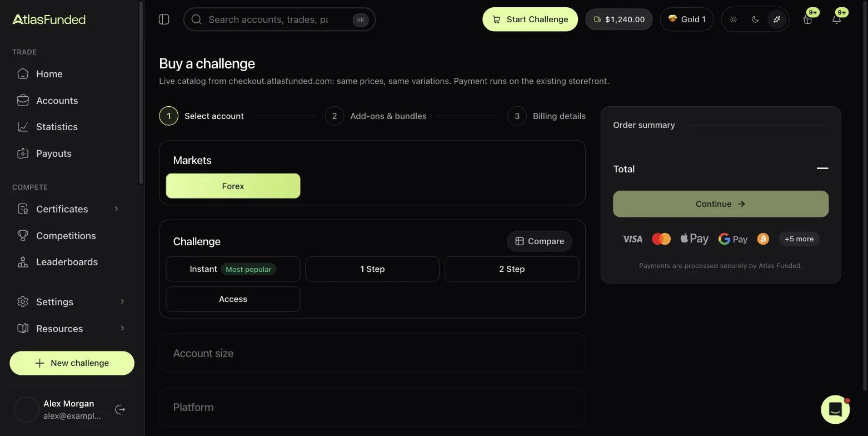Click the Compare button
Image resolution: width=868 pixels, height=436 pixels.
[539, 241]
